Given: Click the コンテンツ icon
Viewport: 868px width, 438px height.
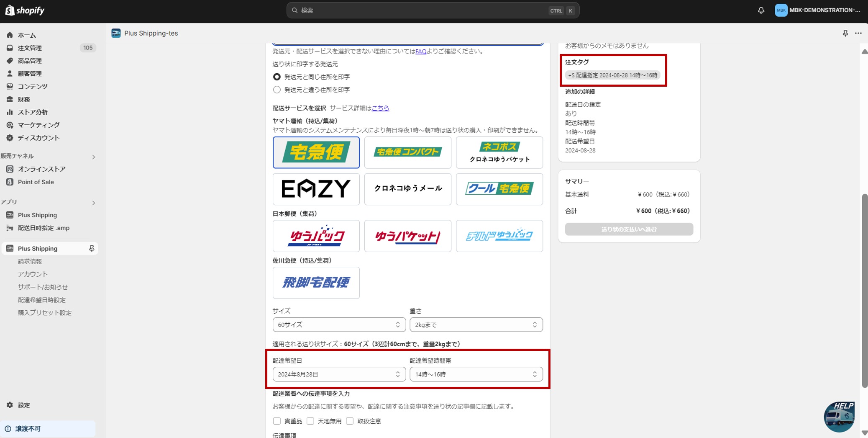Looking at the screenshot, I should tap(10, 86).
